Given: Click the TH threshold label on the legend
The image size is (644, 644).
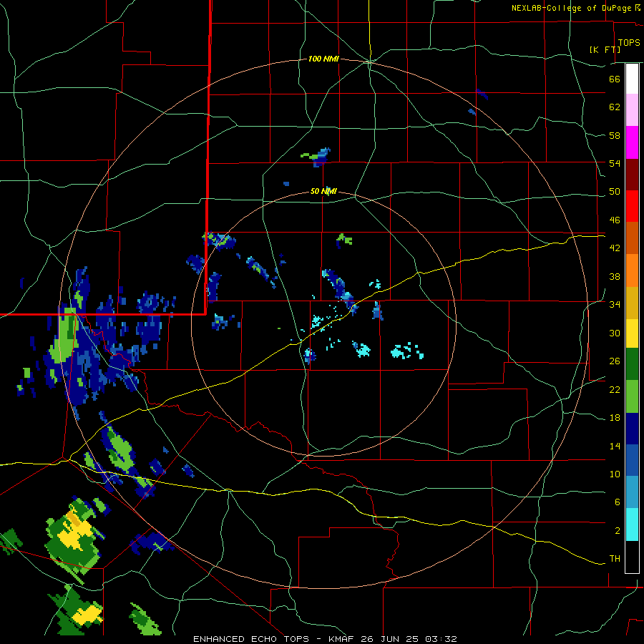Looking at the screenshot, I should coord(615,558).
